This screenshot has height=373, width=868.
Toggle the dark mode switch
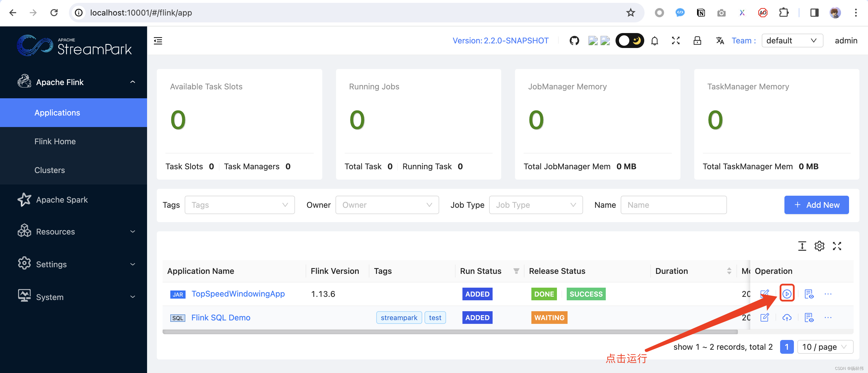coord(629,41)
